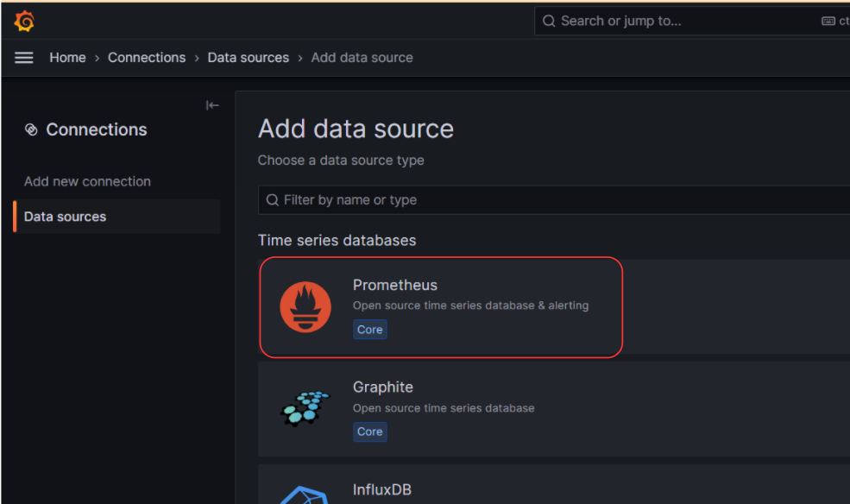Open Data sources breadcrumb link
This screenshot has height=504, width=850.
249,58
